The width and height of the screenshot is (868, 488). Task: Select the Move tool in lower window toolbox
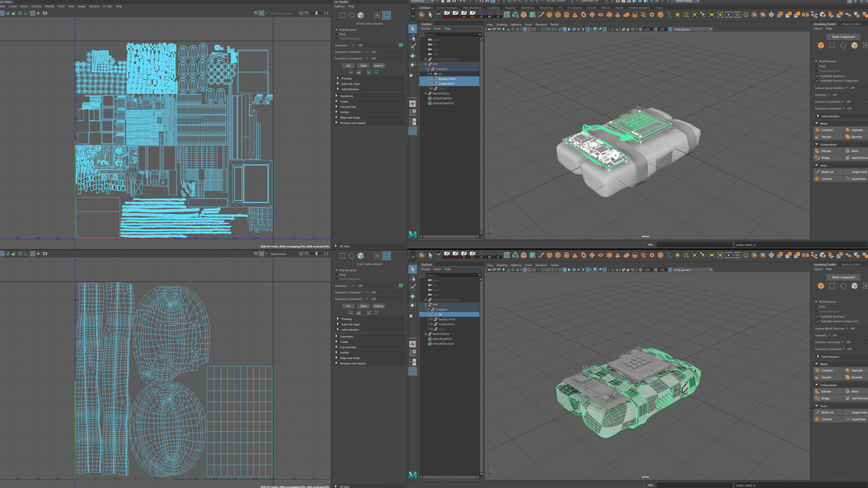tap(413, 296)
